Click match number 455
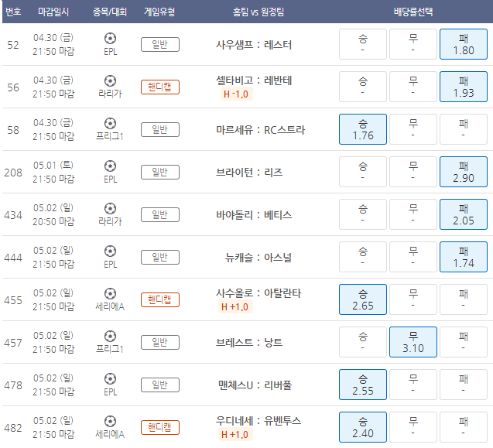The width and height of the screenshot is (493, 448). (13, 300)
